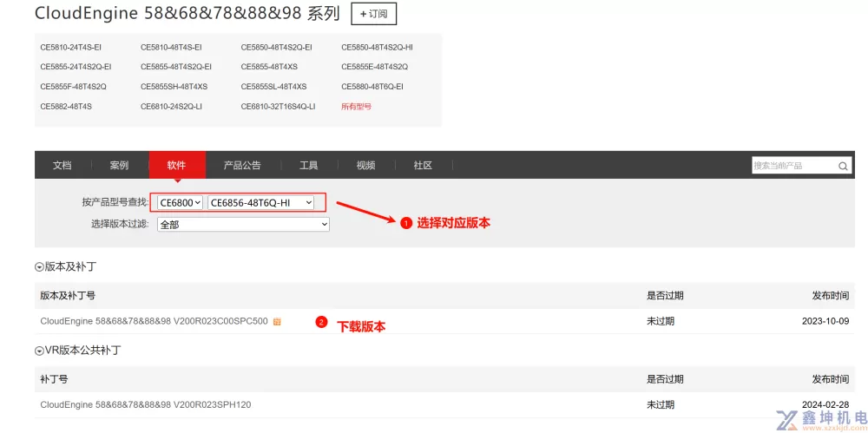Open the 视频 tab

[365, 165]
